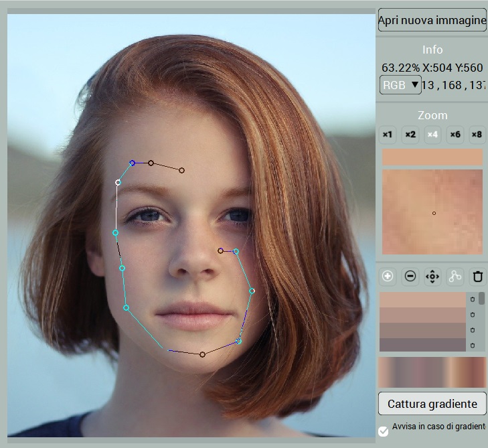Image resolution: width=488 pixels, height=448 pixels.
Task: Switch zoom preview to ×6
Action: [x=455, y=135]
